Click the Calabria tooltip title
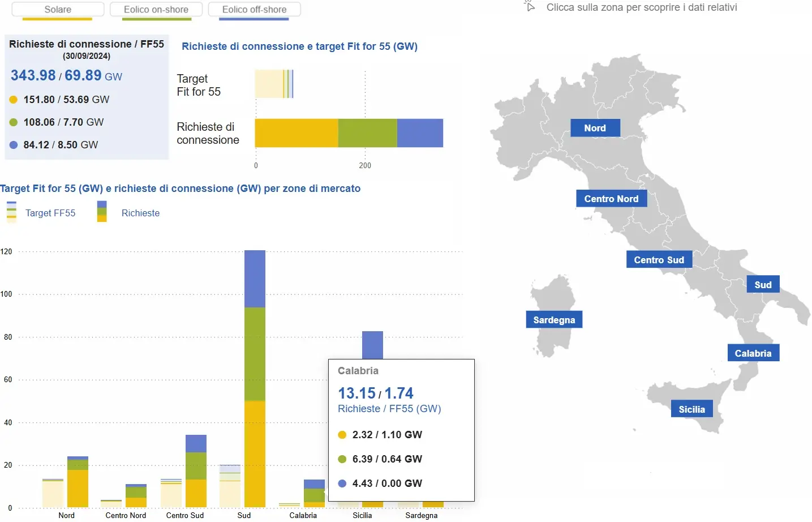This screenshot has height=522, width=812. 358,371
